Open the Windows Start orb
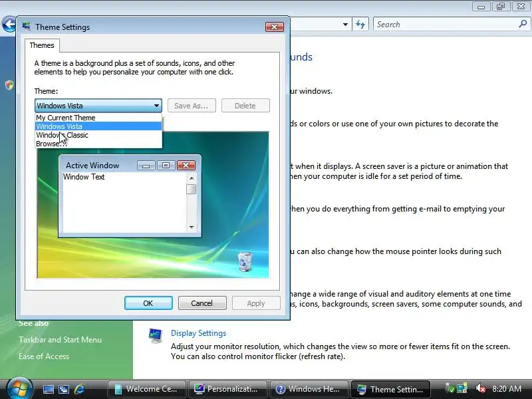 [x=20, y=389]
